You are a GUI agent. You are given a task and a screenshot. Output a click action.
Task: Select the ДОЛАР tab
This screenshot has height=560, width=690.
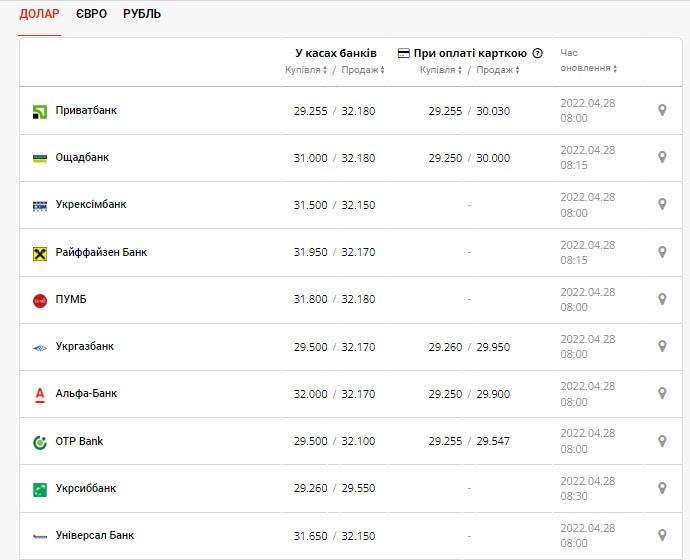[x=39, y=14]
